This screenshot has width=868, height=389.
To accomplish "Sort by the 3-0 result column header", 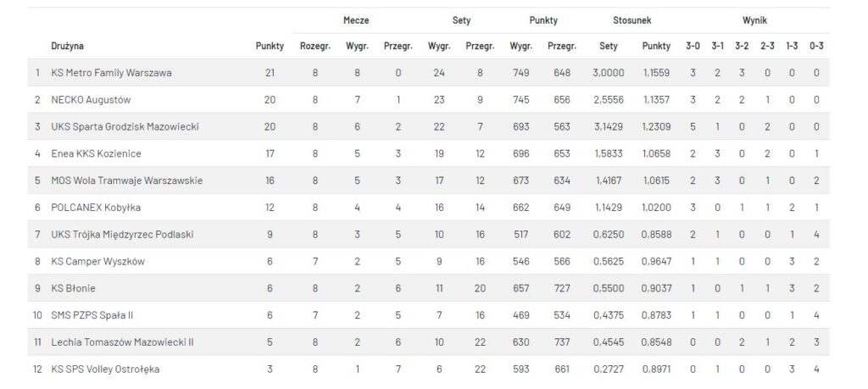I will [693, 46].
